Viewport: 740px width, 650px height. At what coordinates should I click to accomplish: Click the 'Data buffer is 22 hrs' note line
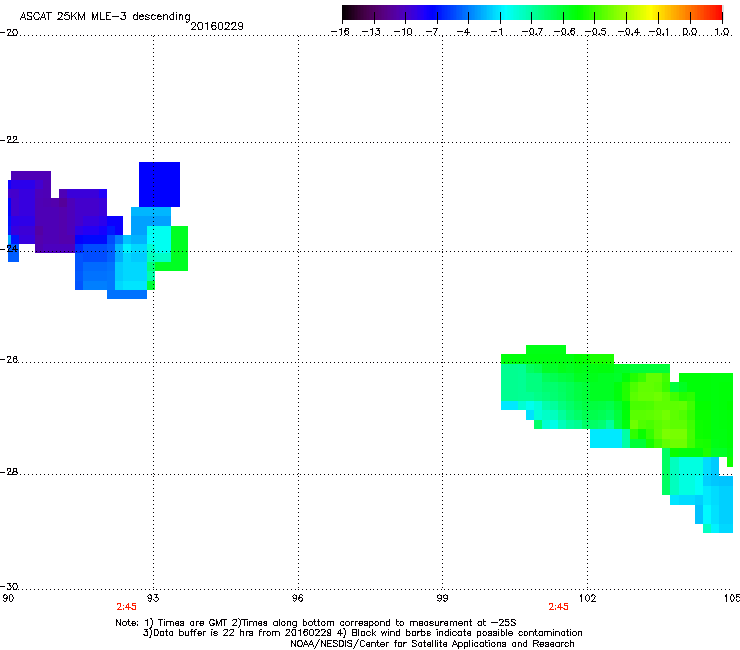pyautogui.click(x=362, y=633)
